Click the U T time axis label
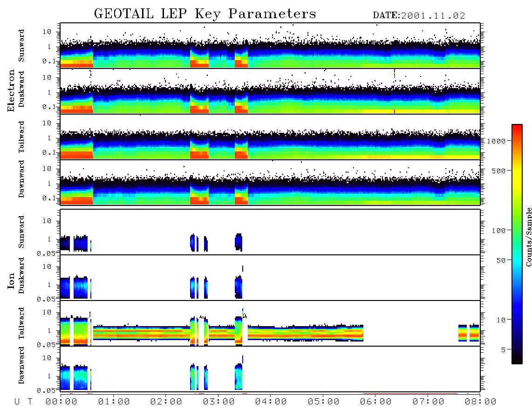 click(x=23, y=402)
